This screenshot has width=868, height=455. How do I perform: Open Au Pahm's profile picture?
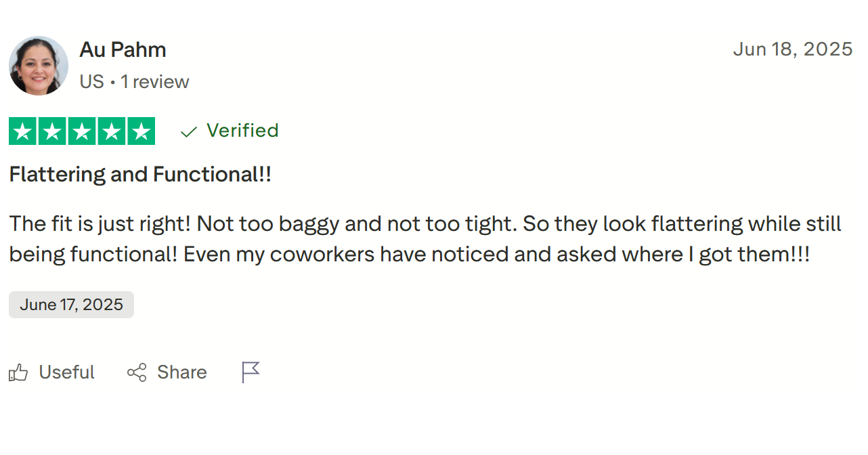pyautogui.click(x=39, y=66)
